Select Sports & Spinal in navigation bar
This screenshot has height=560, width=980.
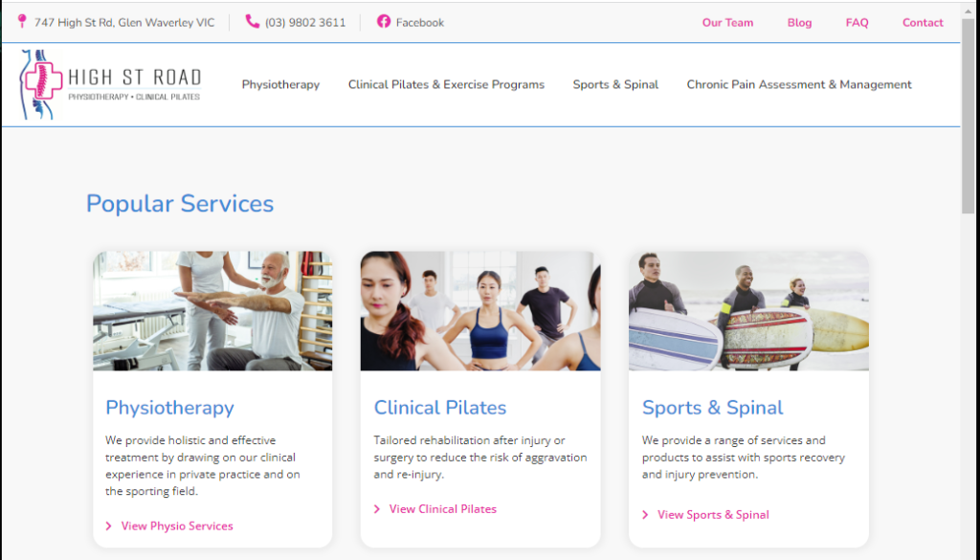[x=615, y=84]
